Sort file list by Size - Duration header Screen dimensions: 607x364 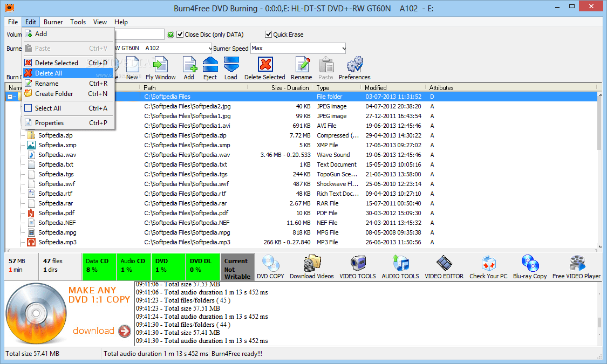[x=280, y=88]
